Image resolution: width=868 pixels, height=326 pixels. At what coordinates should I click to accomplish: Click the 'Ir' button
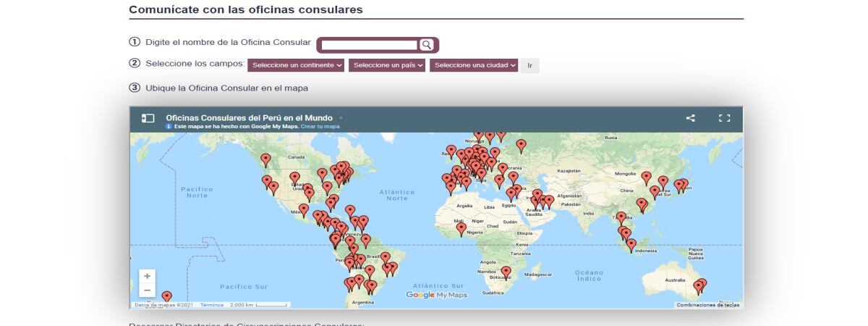tap(529, 65)
